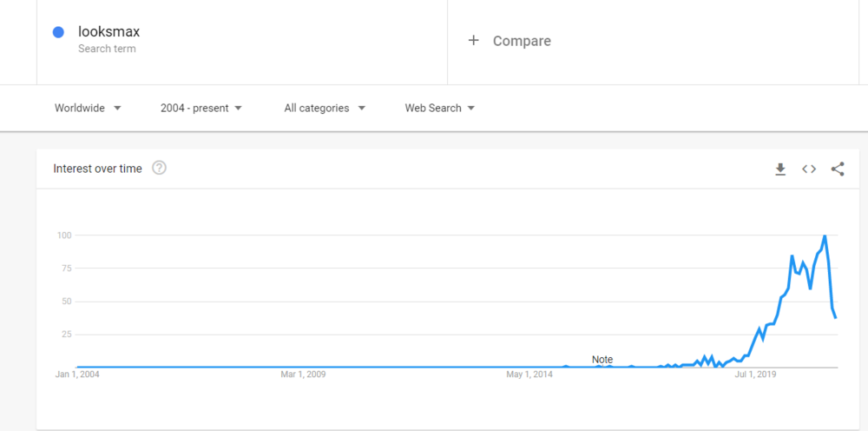This screenshot has width=868, height=431.
Task: Select the Note marker on the chart
Action: 602,360
